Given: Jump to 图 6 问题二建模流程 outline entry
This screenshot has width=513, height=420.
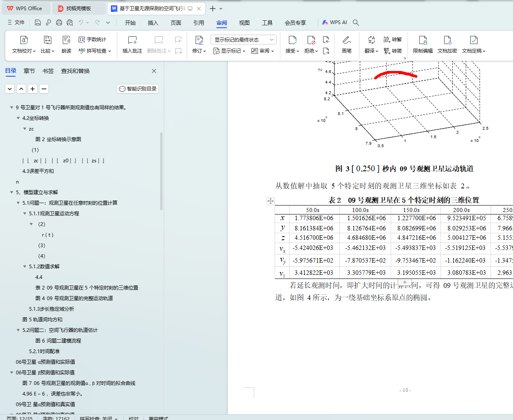Looking at the screenshot, I should point(58,341).
